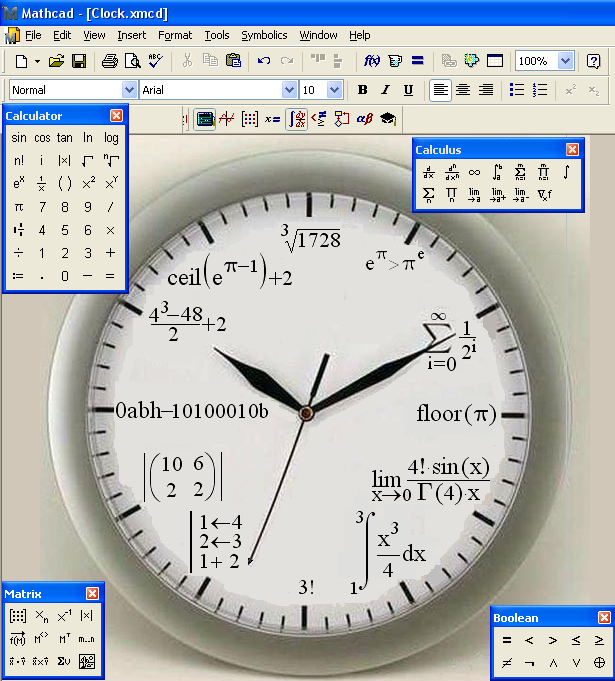Set center text alignment
Image resolution: width=615 pixels, height=681 pixels.
point(463,90)
